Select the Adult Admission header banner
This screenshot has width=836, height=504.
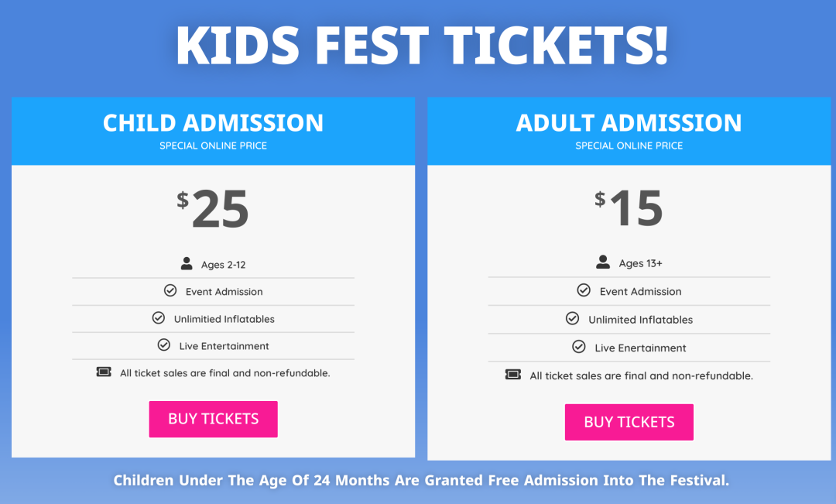tap(629, 131)
